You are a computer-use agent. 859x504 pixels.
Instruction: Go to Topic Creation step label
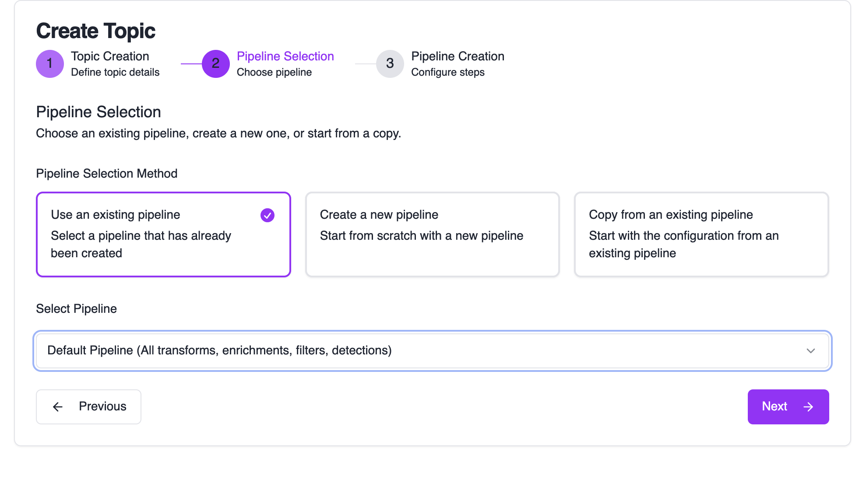coord(110,56)
